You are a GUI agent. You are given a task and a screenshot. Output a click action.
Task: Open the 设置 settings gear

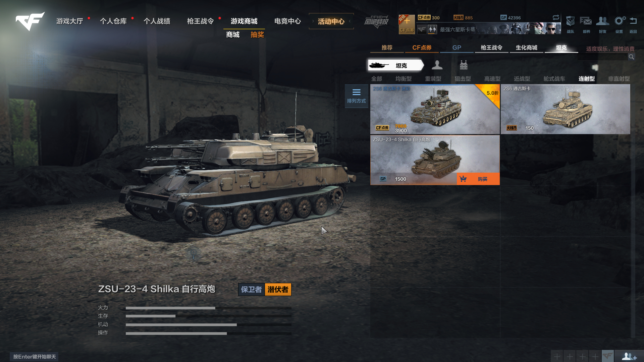click(619, 24)
